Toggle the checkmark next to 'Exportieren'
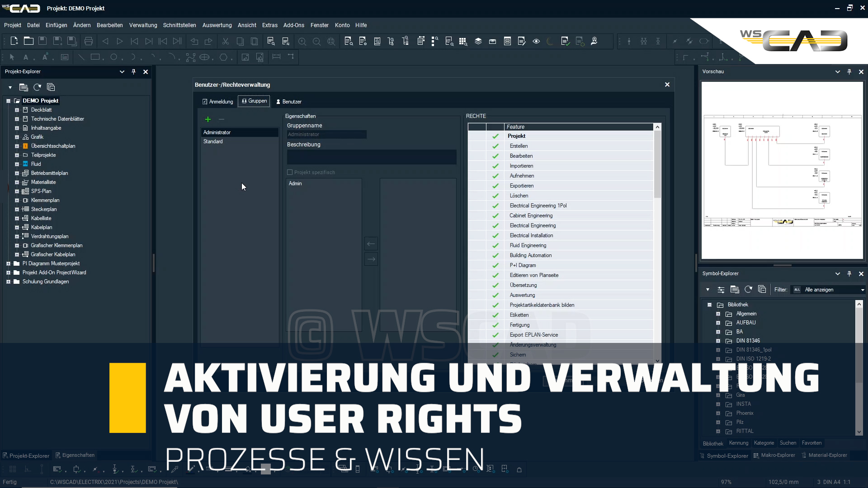 pyautogui.click(x=495, y=186)
